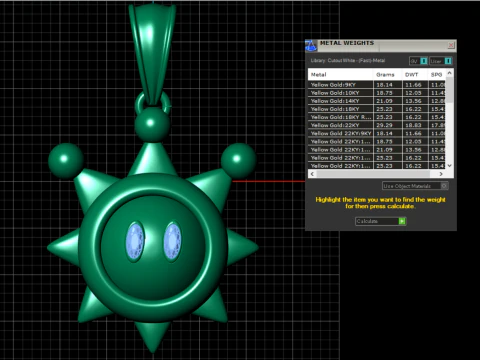Select the Yellow Gold:18KY row
Screen dimensions: 480x360
pos(377,109)
